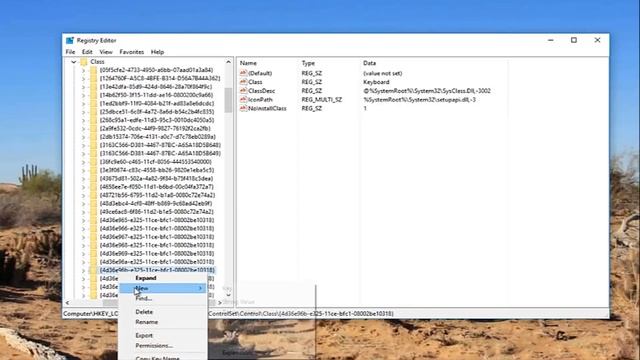Click folder icon of the 4d36e965 key
This screenshot has width=640, height=360.
93,220
